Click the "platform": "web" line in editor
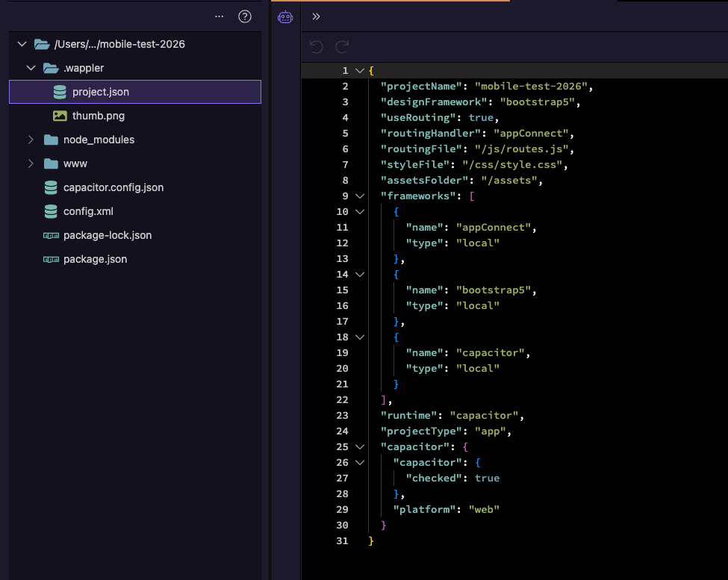 [446, 509]
